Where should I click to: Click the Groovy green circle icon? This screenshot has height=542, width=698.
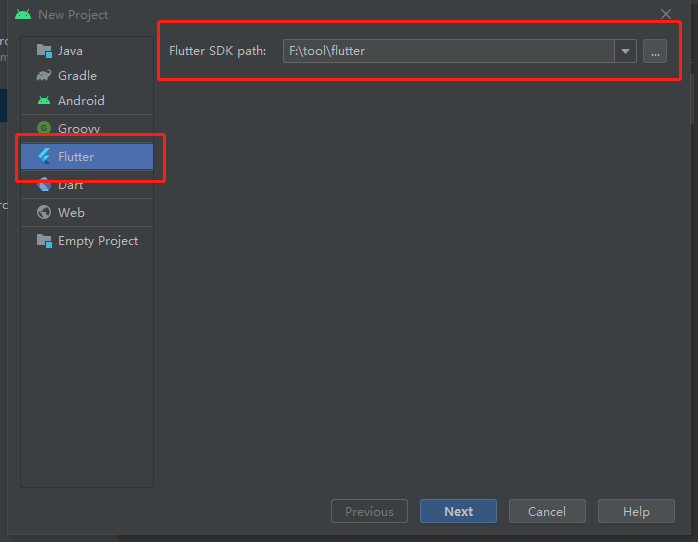[44, 128]
